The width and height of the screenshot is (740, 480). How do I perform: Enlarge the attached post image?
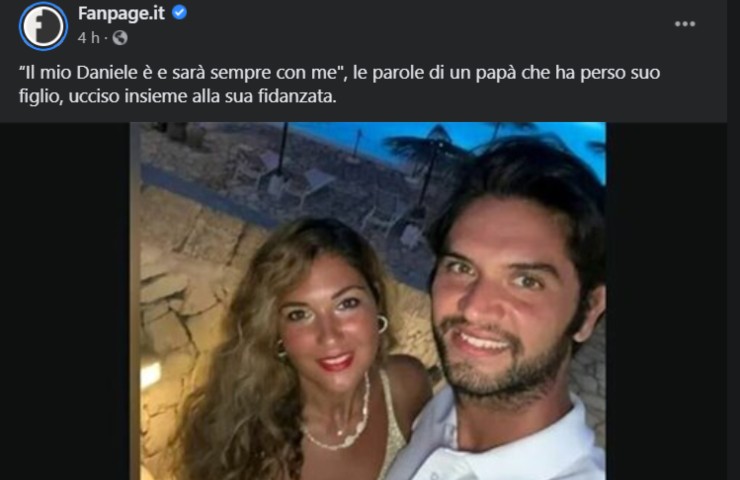(x=368, y=301)
